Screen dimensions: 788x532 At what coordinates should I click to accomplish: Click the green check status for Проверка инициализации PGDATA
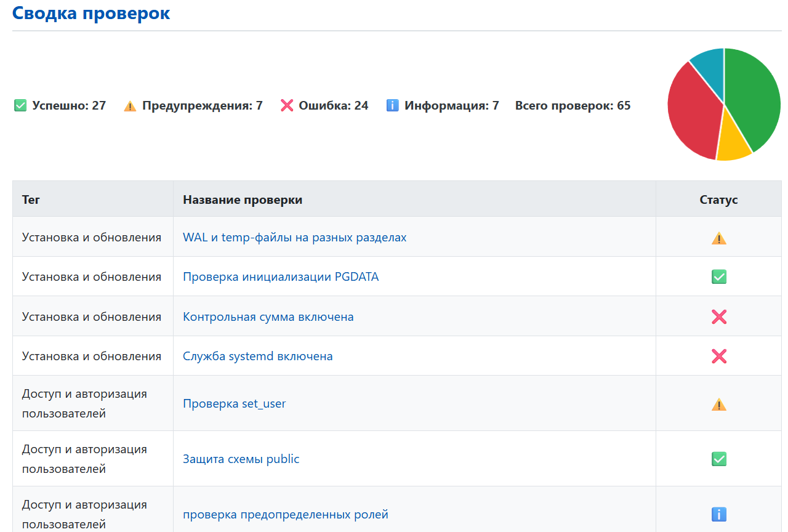718,277
